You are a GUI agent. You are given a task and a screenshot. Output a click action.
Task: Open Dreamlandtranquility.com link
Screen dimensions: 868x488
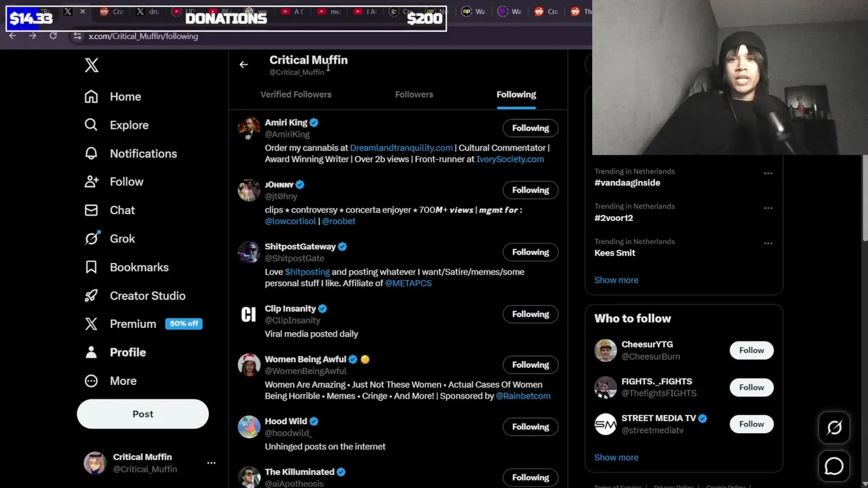(x=401, y=148)
